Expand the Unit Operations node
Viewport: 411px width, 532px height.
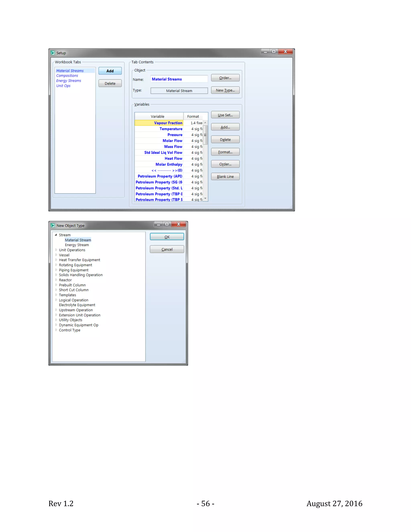click(x=56, y=250)
